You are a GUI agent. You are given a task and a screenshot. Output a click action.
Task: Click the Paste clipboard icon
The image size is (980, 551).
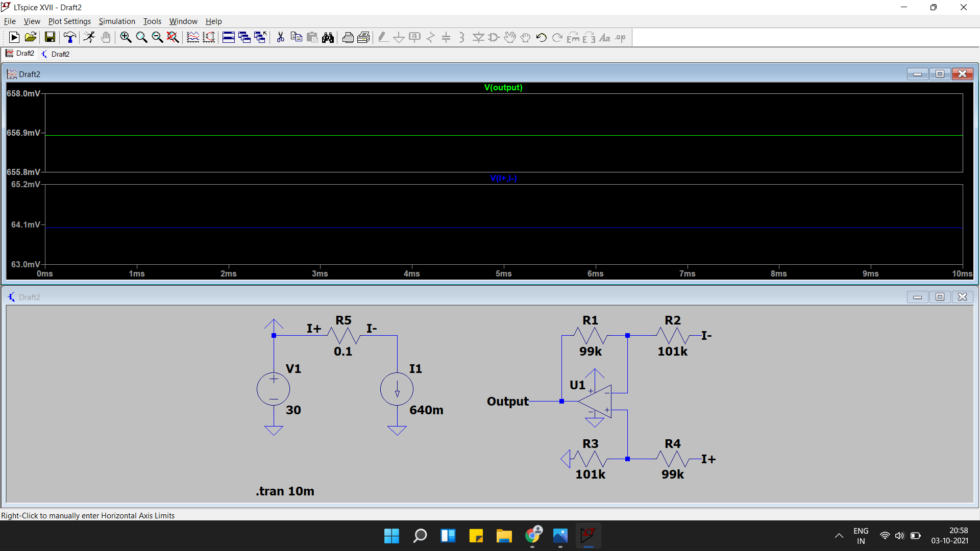[312, 37]
